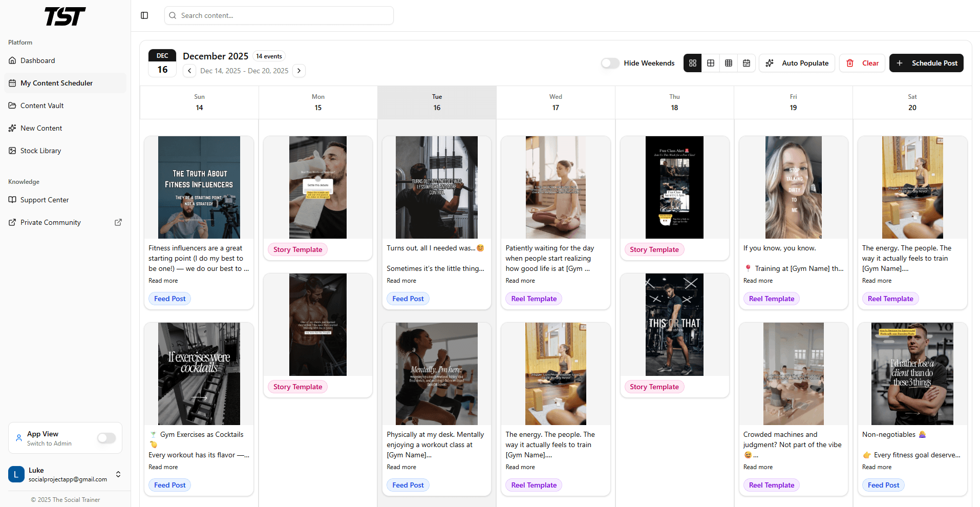Collapse the sidebar panel icon
The height and width of the screenshot is (507, 980).
point(144,15)
